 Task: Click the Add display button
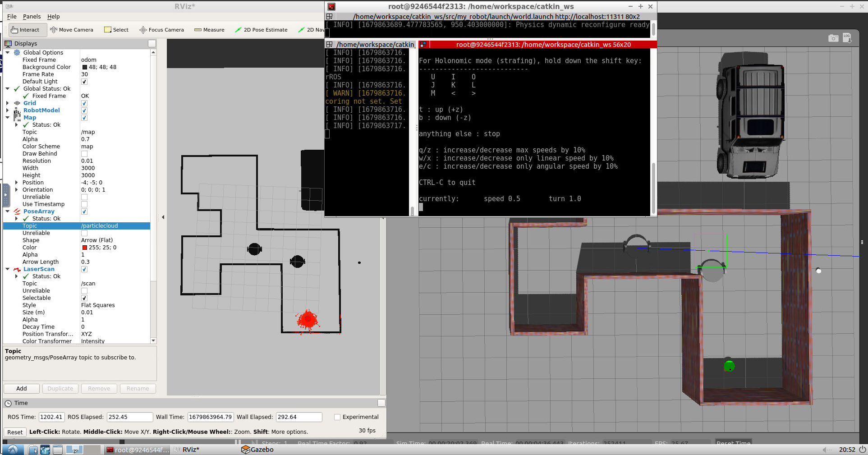(x=22, y=389)
